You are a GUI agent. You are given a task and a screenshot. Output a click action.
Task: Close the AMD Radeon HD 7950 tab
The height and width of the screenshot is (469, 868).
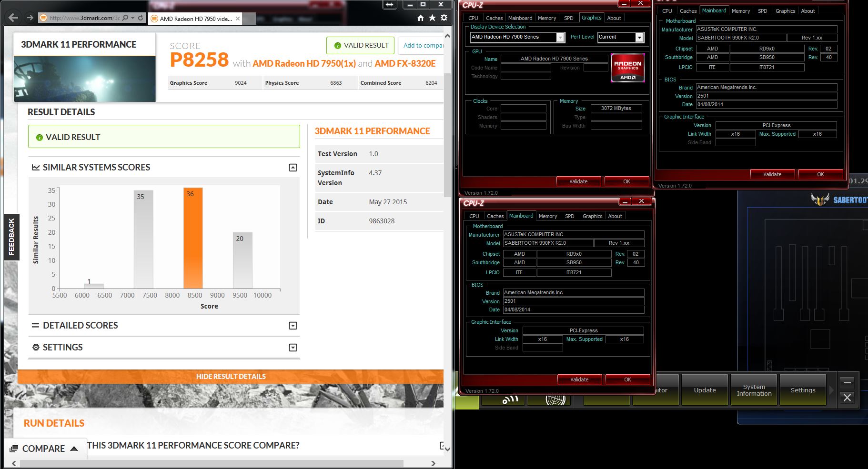pos(238,19)
